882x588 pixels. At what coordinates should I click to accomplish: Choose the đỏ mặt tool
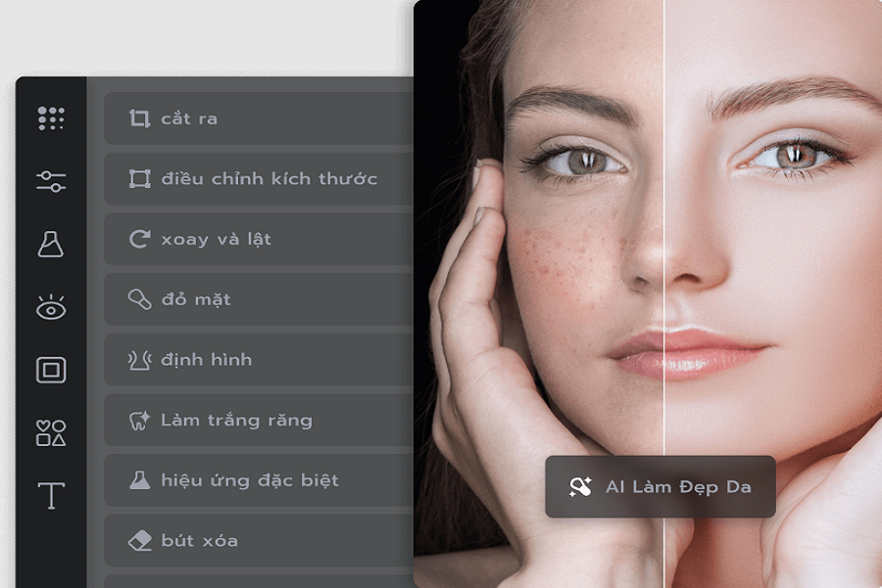tap(259, 299)
